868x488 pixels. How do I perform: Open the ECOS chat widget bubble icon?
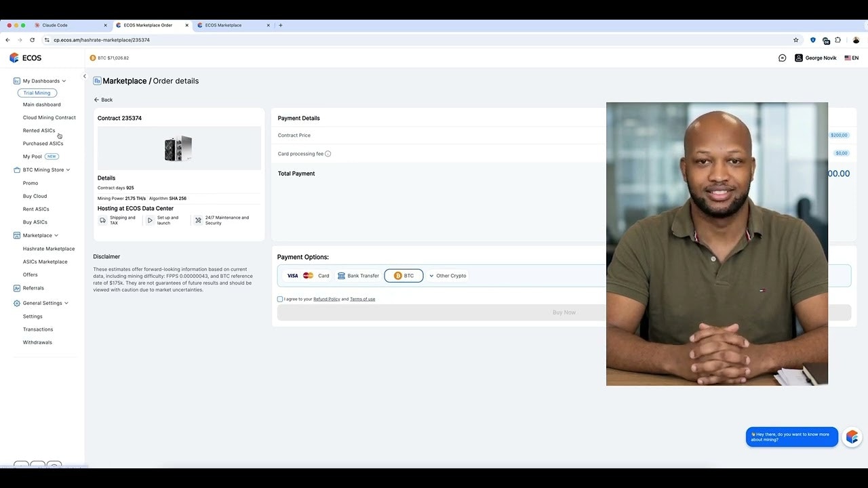click(x=852, y=437)
